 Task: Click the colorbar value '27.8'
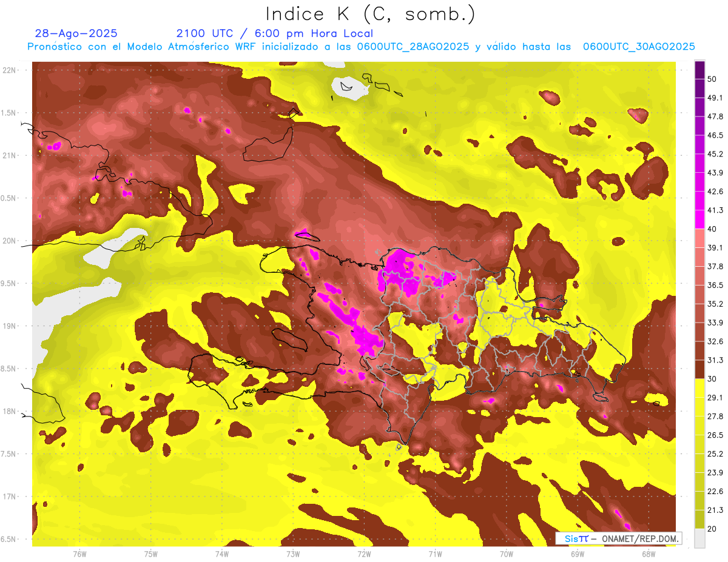[x=715, y=416]
